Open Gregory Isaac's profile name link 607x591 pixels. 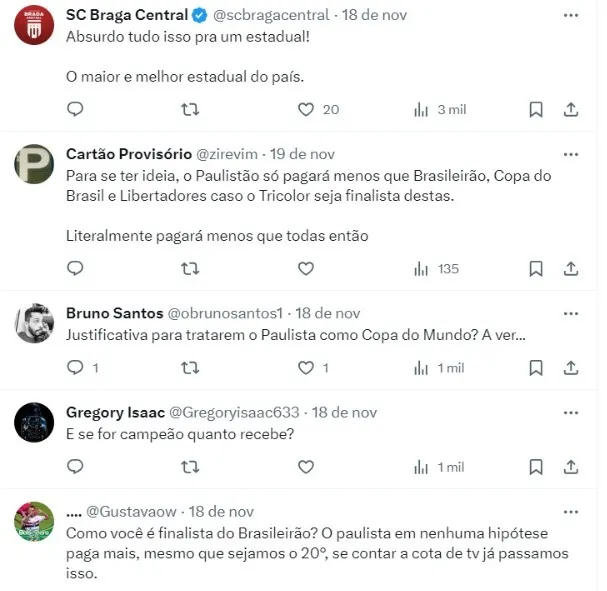pyautogui.click(x=115, y=413)
